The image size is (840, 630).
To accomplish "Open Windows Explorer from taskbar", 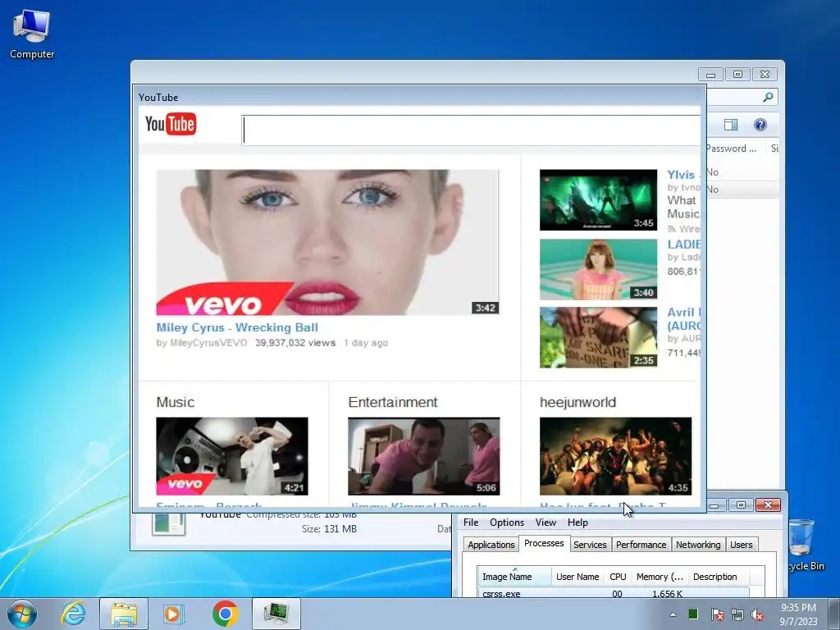I will (x=124, y=614).
